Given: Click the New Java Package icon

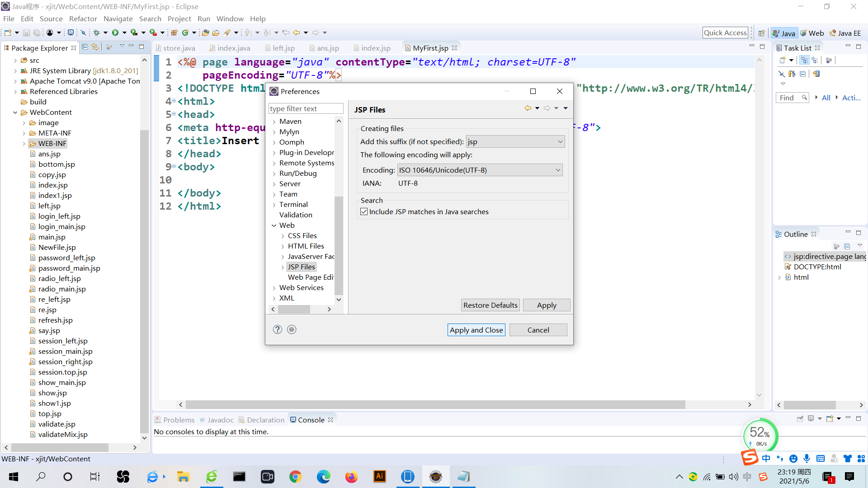Looking at the screenshot, I should tap(174, 33).
